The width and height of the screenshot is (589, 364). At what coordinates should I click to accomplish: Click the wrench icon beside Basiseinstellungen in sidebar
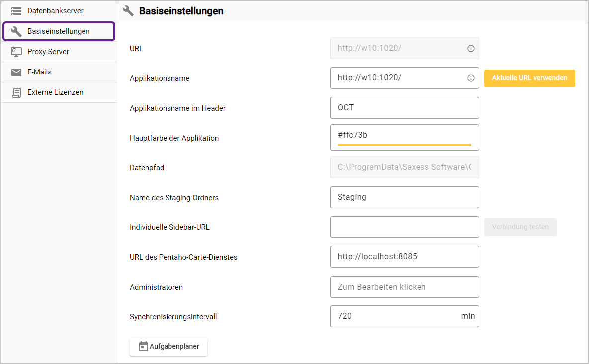click(x=16, y=31)
